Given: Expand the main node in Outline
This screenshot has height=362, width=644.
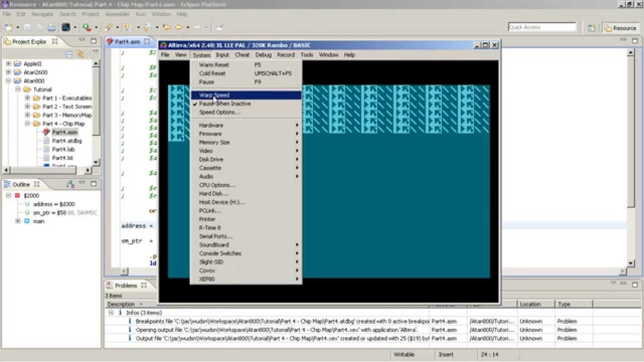Looking at the screenshot, I should (x=18, y=221).
